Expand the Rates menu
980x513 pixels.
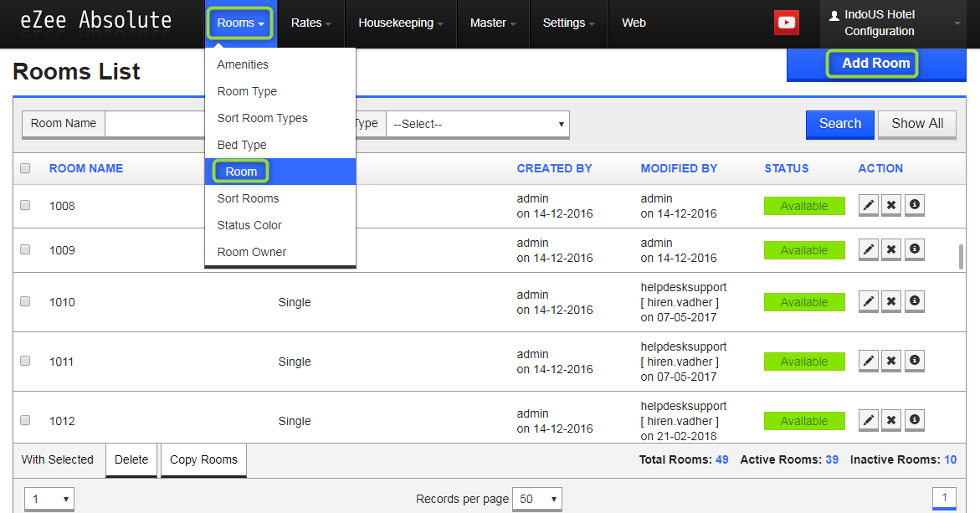310,23
